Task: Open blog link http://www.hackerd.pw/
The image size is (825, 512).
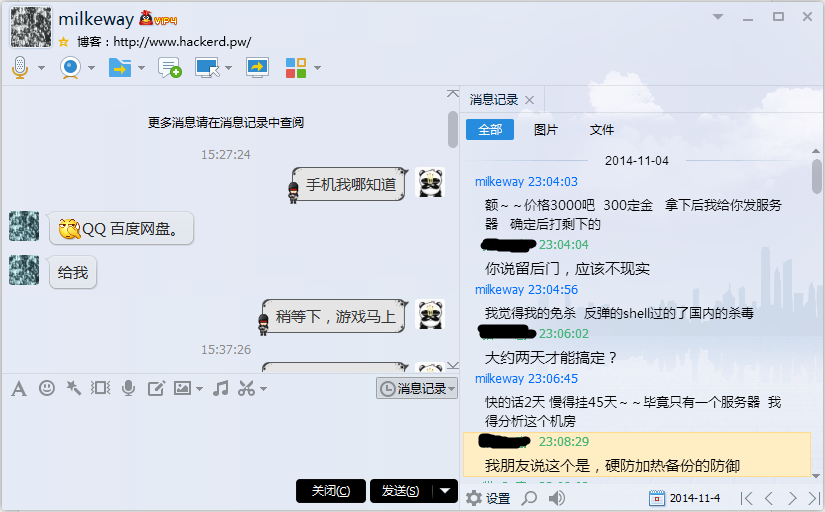Action: click(x=182, y=42)
